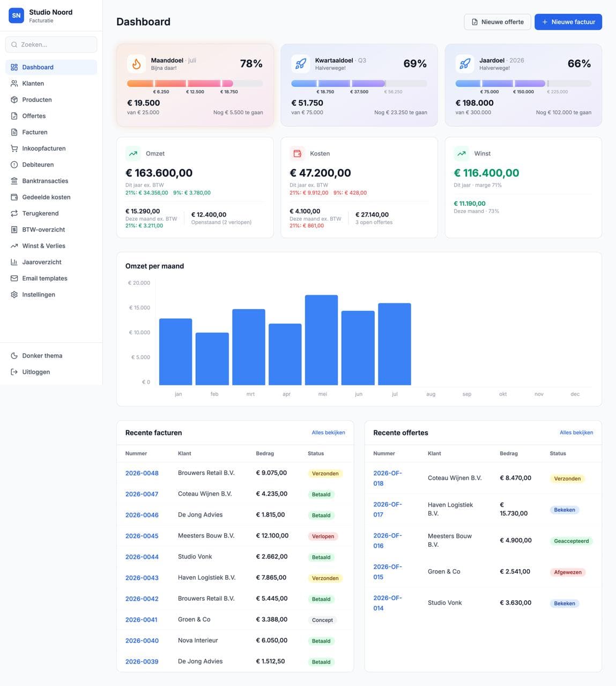This screenshot has height=686, width=616.
Task: Click the jul bar in Omzet chart
Action: (395, 344)
